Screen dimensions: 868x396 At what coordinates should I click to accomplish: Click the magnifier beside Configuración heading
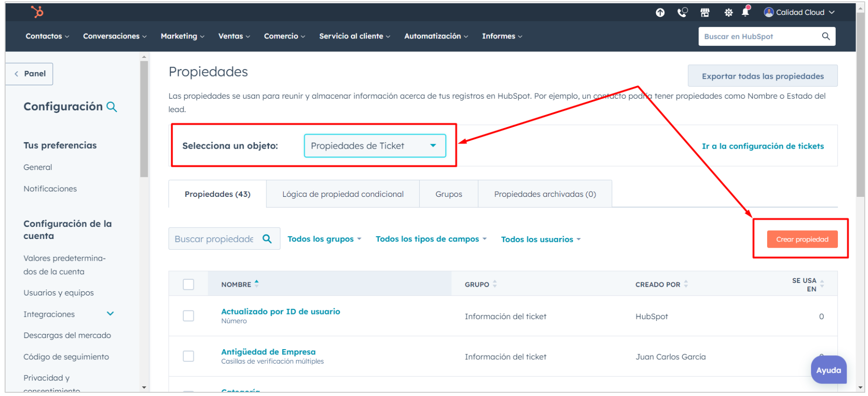[x=112, y=107]
